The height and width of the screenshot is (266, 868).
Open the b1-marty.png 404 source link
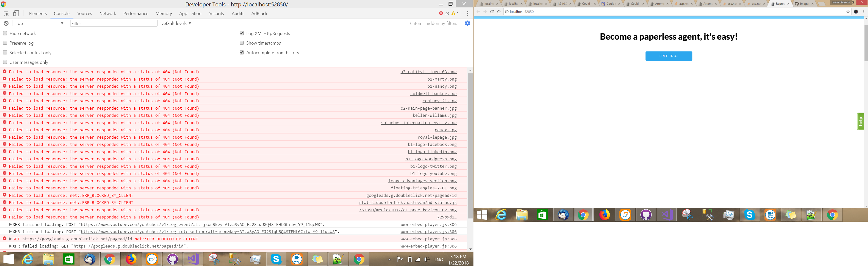coord(442,79)
